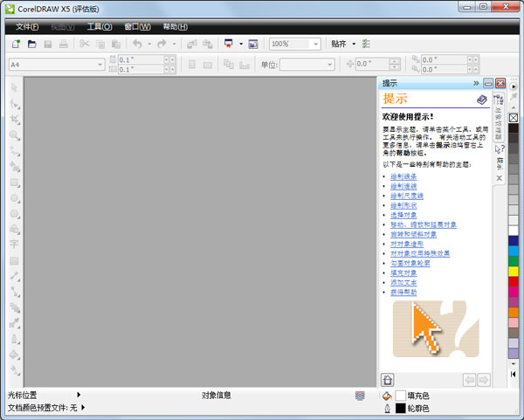This screenshot has width=524, height=420.
Task: Select the Text tool in toolbox
Action: pos(15,244)
